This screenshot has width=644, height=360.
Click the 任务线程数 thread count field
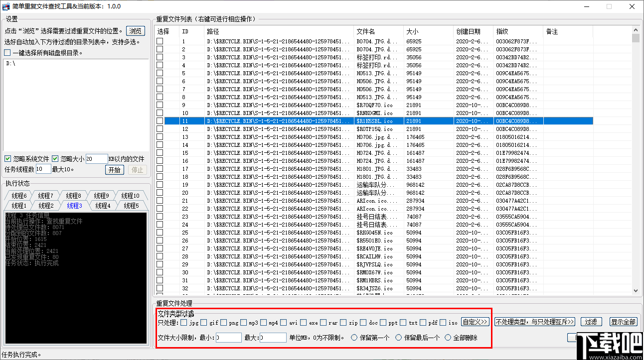(43, 169)
